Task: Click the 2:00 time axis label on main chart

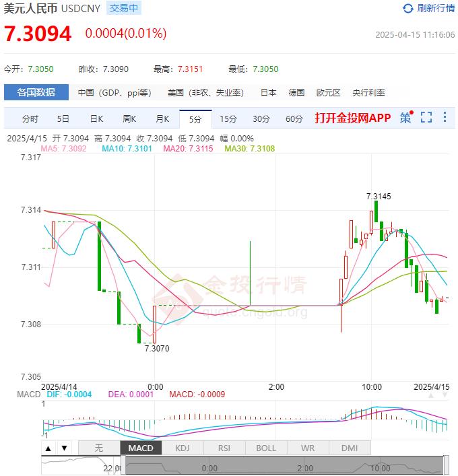Action: (x=276, y=387)
